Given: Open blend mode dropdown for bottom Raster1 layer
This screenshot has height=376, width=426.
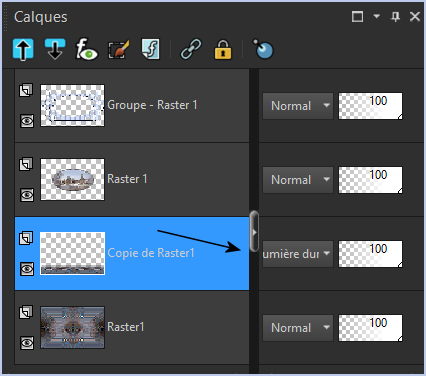Looking at the screenshot, I should pyautogui.click(x=298, y=328).
